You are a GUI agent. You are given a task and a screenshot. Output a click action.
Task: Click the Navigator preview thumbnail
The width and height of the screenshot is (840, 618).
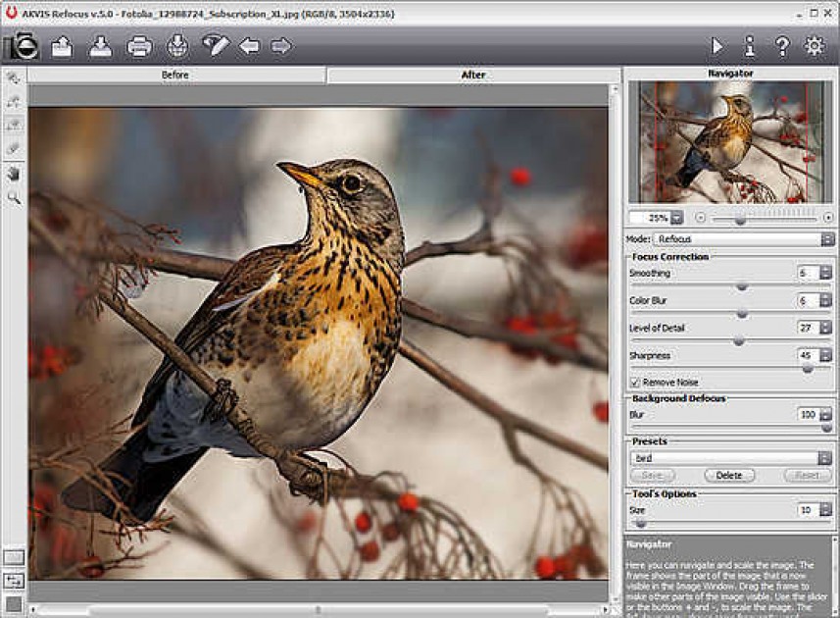[x=728, y=142]
